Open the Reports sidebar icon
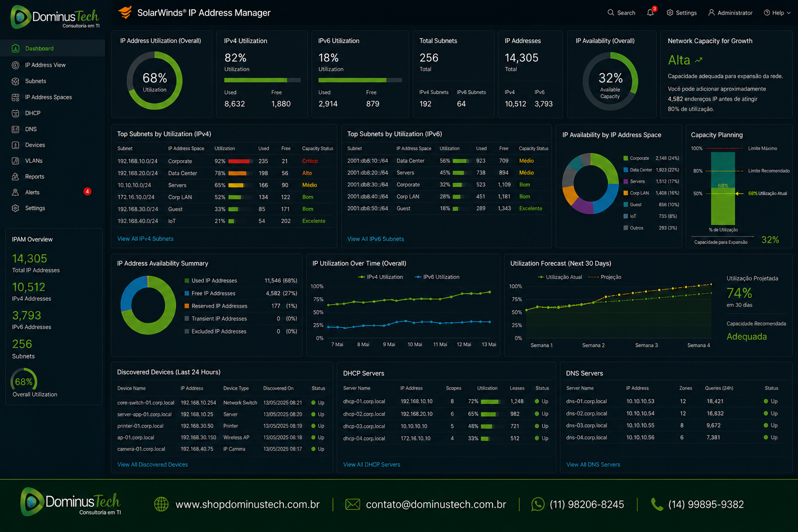 pyautogui.click(x=16, y=177)
